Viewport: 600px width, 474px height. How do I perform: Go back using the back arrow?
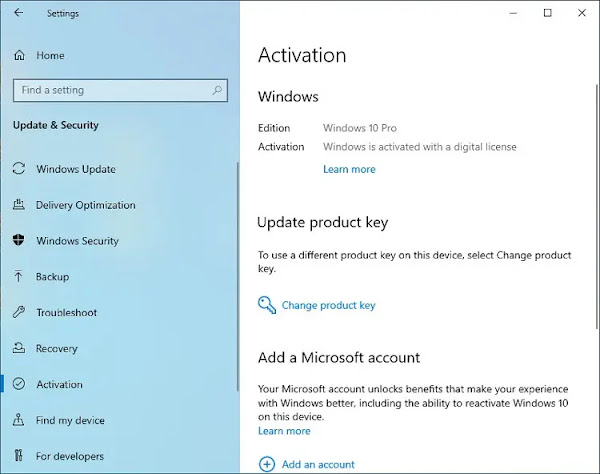18,13
